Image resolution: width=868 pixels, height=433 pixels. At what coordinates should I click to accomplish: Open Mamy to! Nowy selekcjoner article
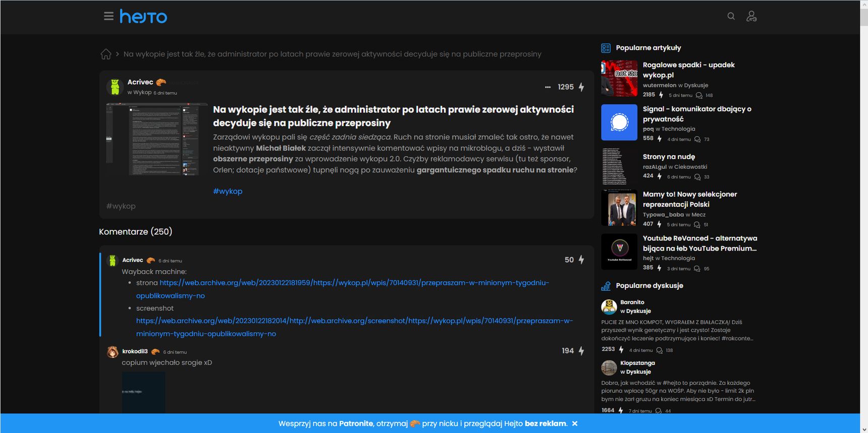(x=690, y=199)
